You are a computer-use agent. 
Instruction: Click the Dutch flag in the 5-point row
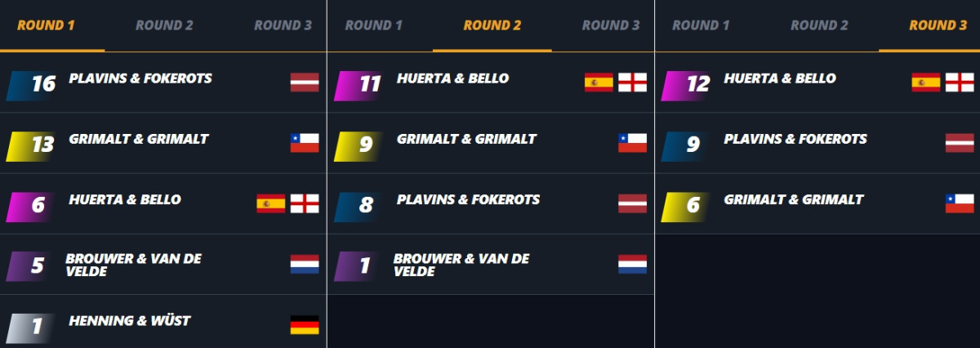(305, 264)
